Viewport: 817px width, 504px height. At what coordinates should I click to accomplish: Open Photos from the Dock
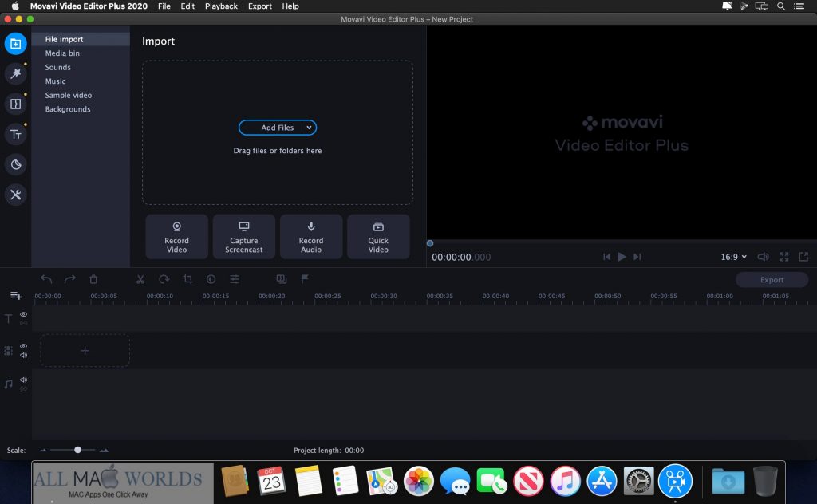point(418,481)
